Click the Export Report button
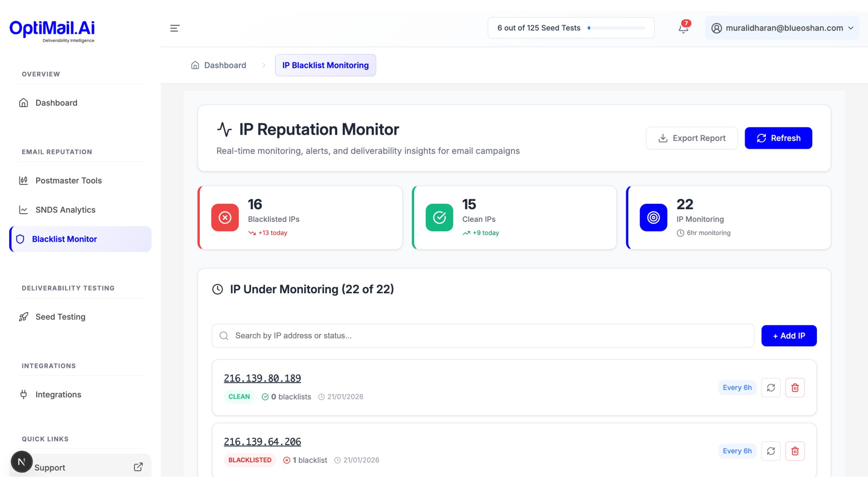This screenshot has width=868, height=488. coord(691,138)
